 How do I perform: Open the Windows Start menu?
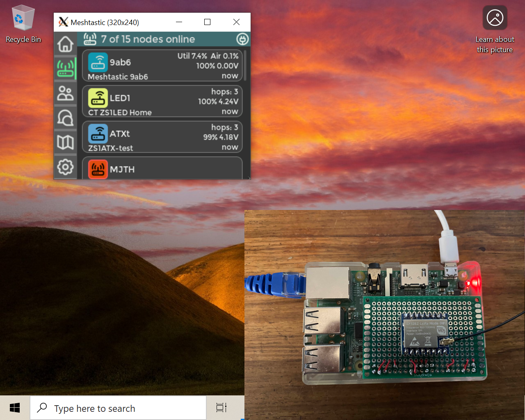(x=15, y=408)
